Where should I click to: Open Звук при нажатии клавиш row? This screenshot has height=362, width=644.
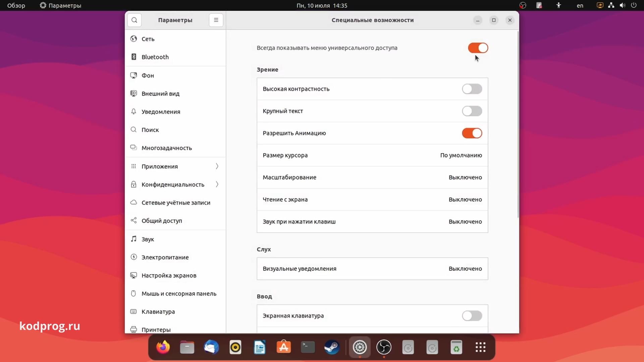(372, 222)
